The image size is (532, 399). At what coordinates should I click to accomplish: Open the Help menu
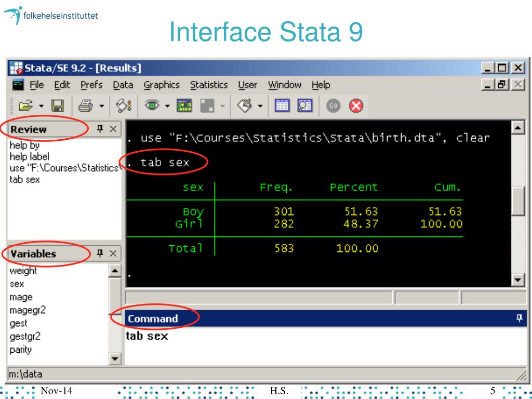(x=321, y=85)
